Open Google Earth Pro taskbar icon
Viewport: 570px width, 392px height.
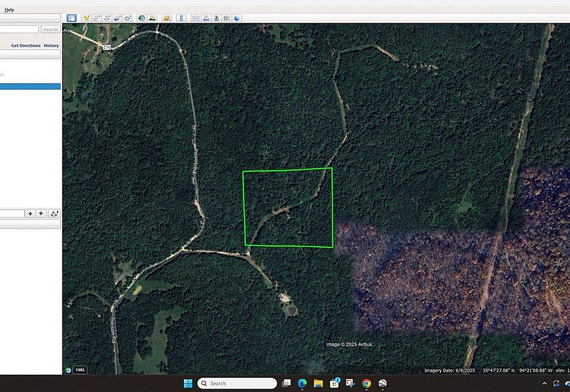coord(382,383)
